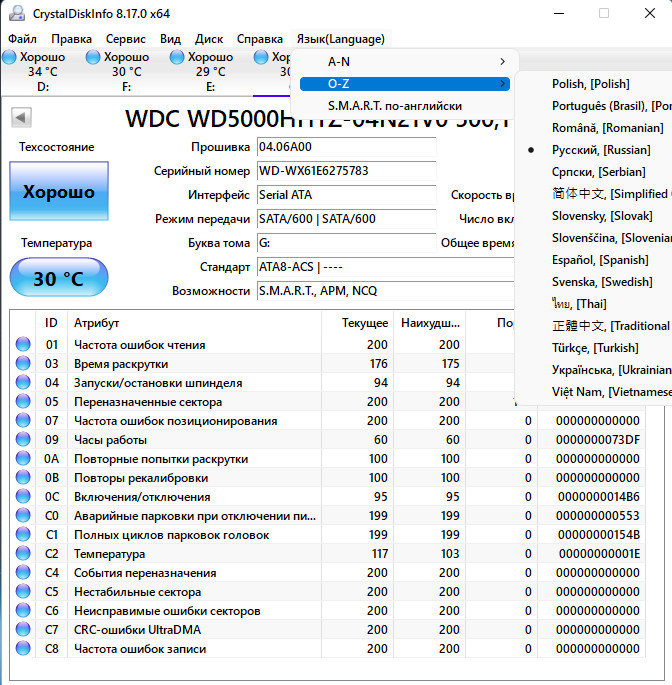Select Русский [Russian] language option
This screenshot has width=672, height=685.
point(600,150)
